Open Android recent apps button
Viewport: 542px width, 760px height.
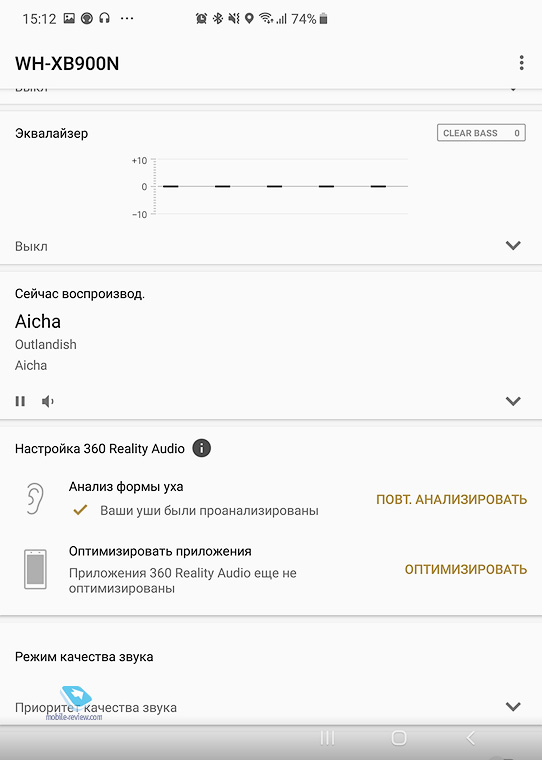pyautogui.click(x=328, y=738)
